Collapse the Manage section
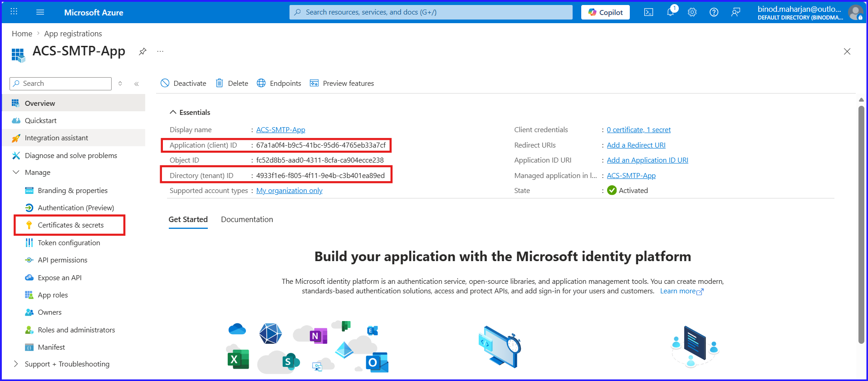 [16, 173]
